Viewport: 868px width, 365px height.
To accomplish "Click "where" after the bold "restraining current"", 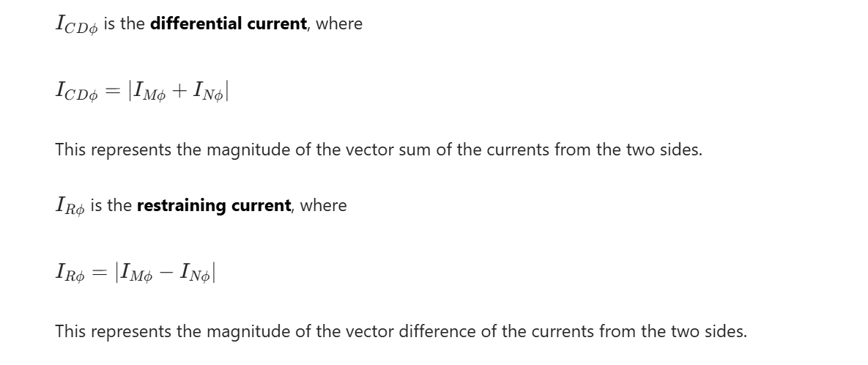I will point(323,205).
